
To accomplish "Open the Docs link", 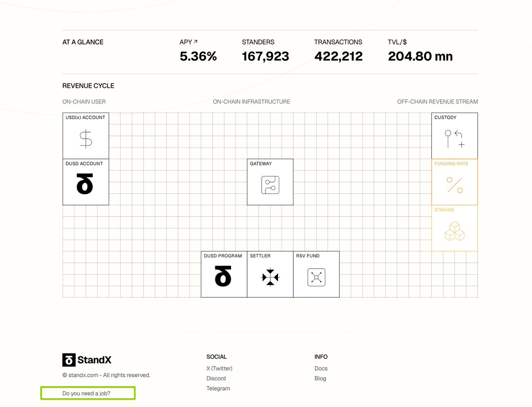I will (x=321, y=368).
